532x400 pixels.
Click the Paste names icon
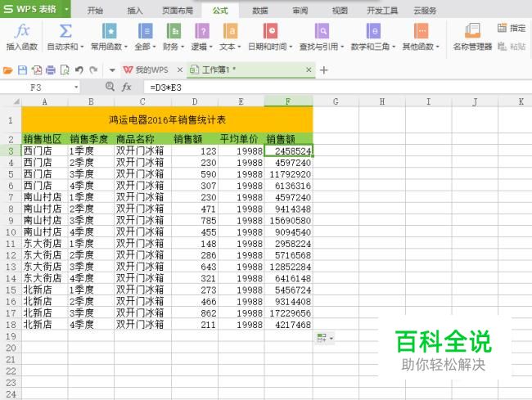tap(502, 46)
